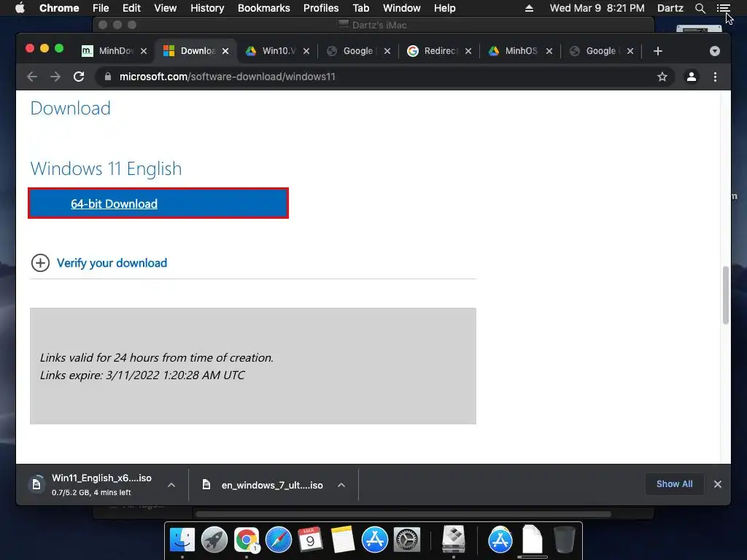The width and height of the screenshot is (747, 560).
Task: Click the eject icon in menu bar
Action: point(529,8)
